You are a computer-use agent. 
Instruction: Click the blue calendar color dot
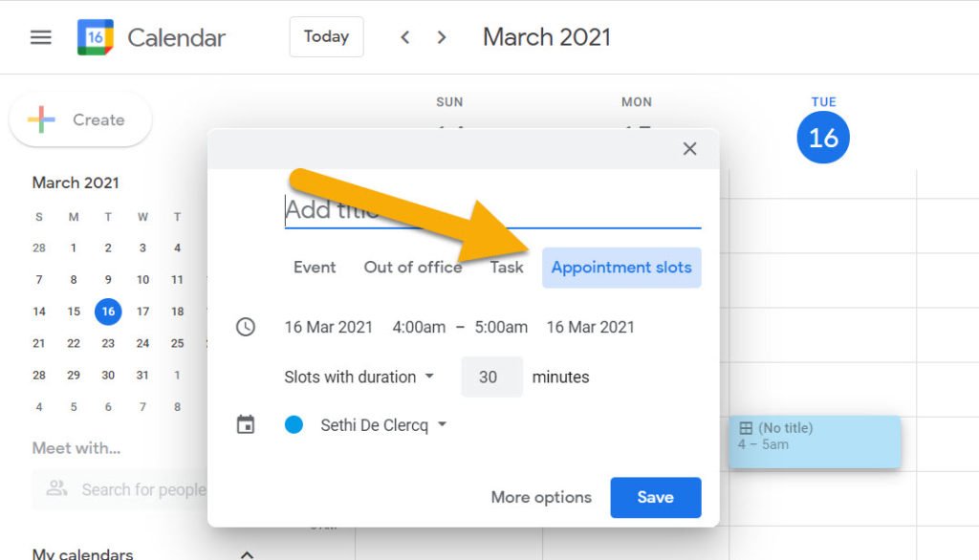tap(294, 425)
